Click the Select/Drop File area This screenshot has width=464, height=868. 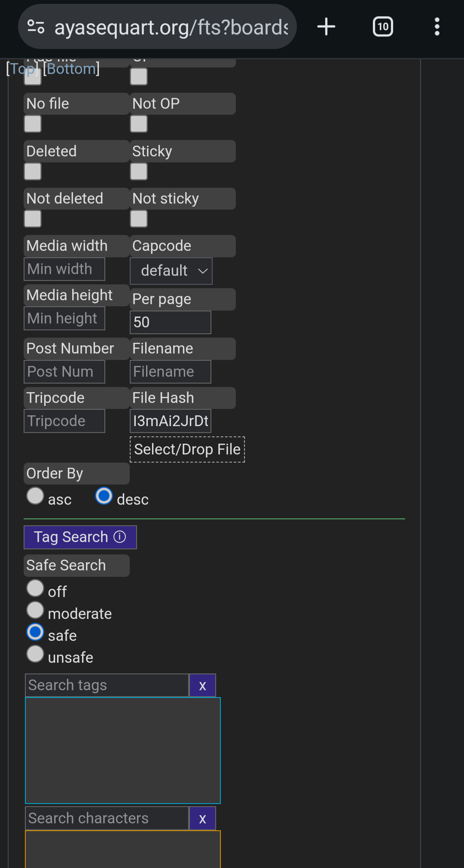[187, 450]
